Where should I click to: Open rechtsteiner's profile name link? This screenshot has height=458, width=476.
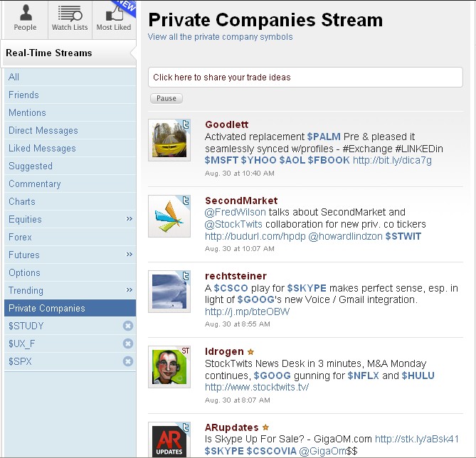[236, 276]
